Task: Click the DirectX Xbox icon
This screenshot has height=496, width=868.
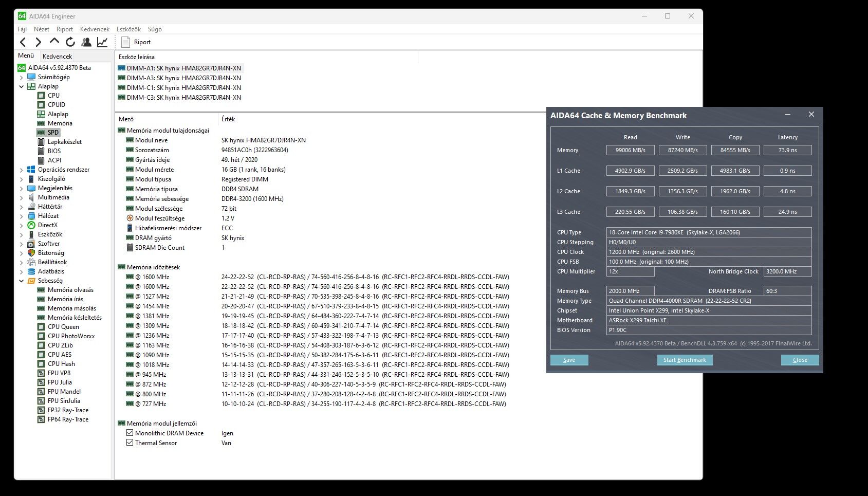Action: tap(31, 225)
